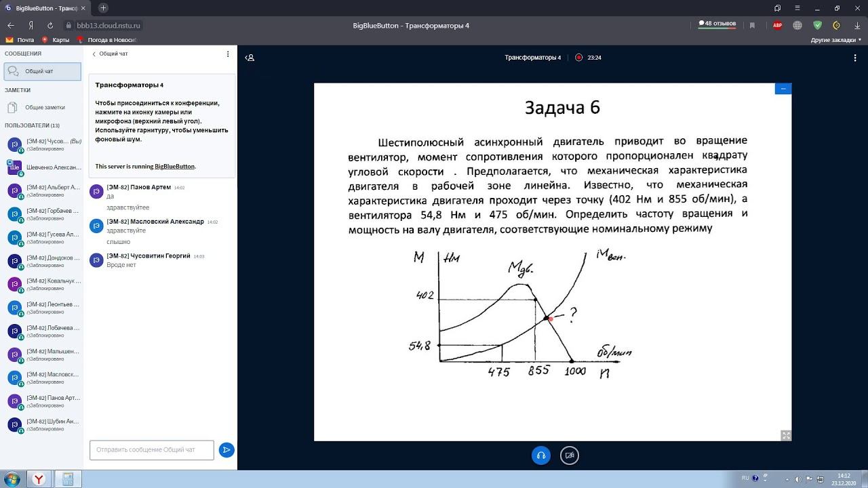Select user Чусов... (Вы) in list

(42, 144)
